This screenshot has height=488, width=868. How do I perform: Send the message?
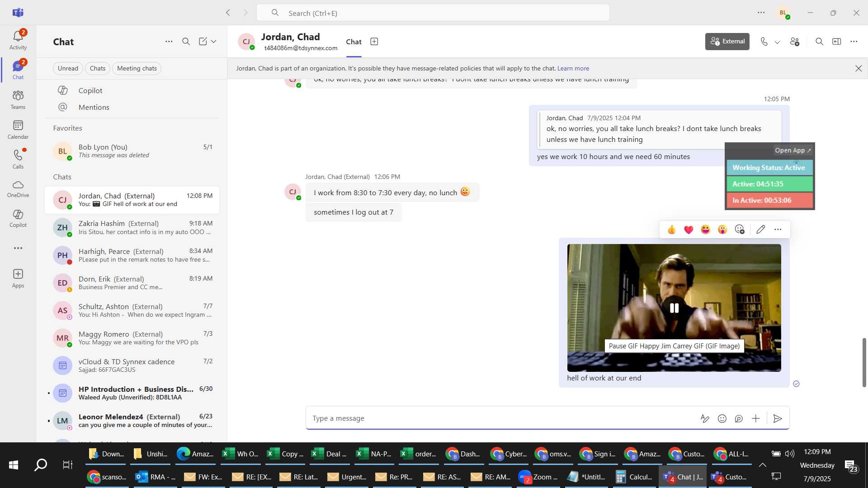click(778, 418)
